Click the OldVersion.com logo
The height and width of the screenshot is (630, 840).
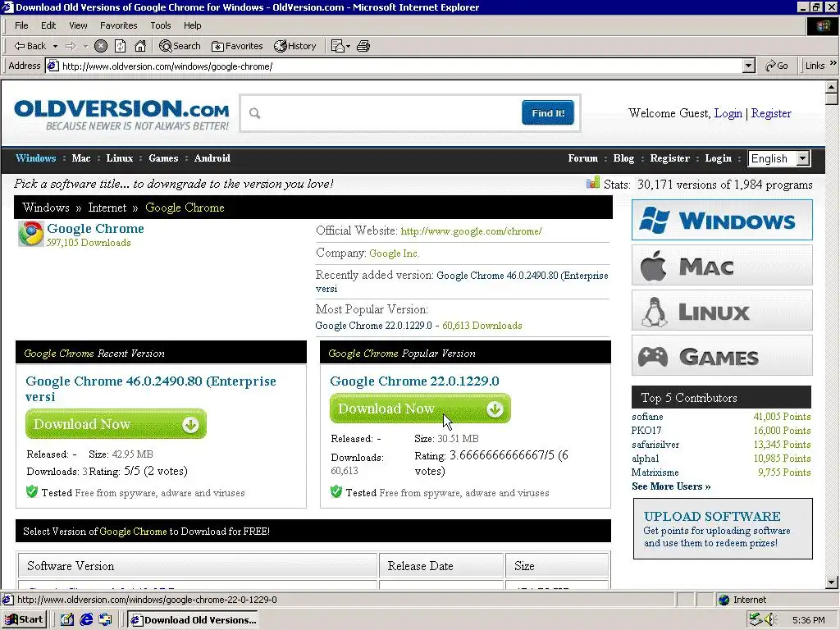tap(122, 114)
